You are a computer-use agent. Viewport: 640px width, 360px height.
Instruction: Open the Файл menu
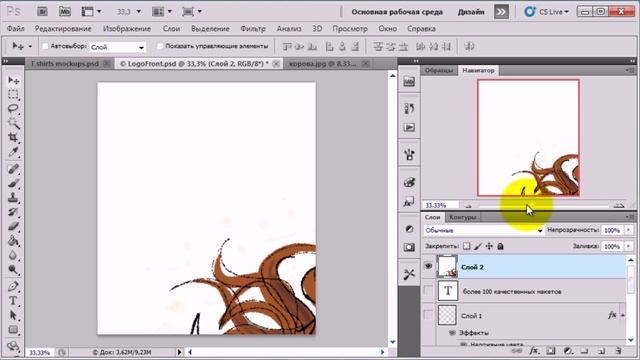click(x=16, y=29)
